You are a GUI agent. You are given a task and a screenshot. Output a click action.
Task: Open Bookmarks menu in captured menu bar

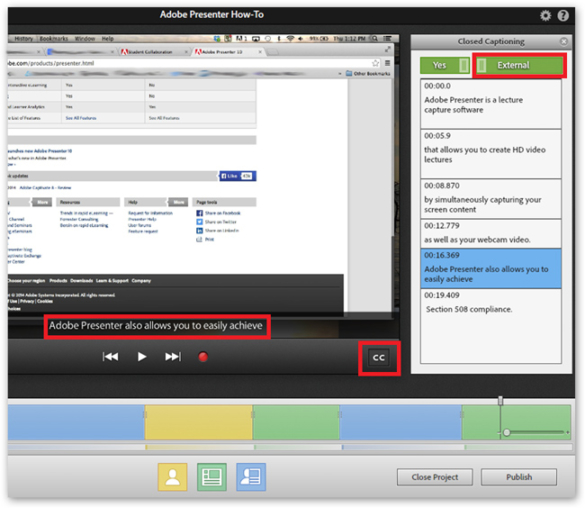[54, 39]
